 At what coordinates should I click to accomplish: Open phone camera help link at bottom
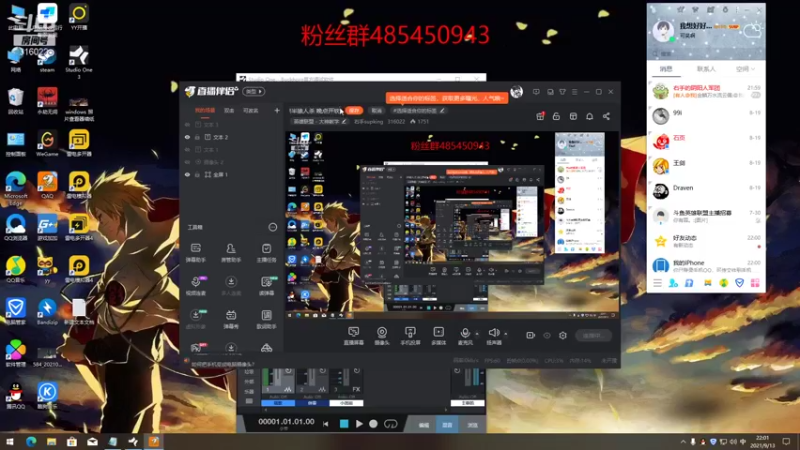click(x=221, y=364)
